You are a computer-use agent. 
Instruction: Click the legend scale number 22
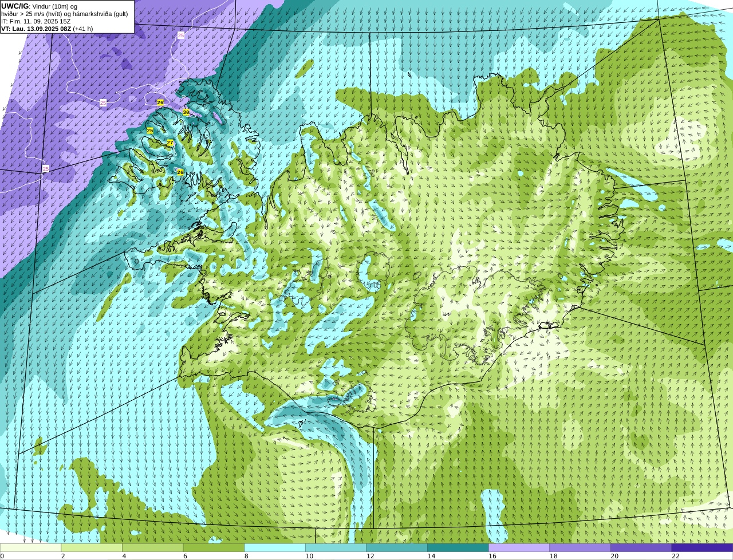pyautogui.click(x=676, y=556)
